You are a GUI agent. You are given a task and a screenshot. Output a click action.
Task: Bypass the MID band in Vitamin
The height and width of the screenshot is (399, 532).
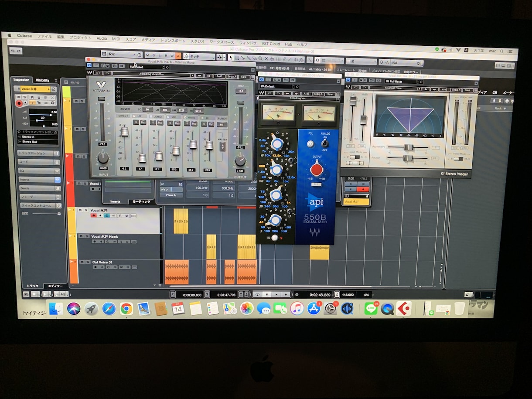(x=177, y=123)
